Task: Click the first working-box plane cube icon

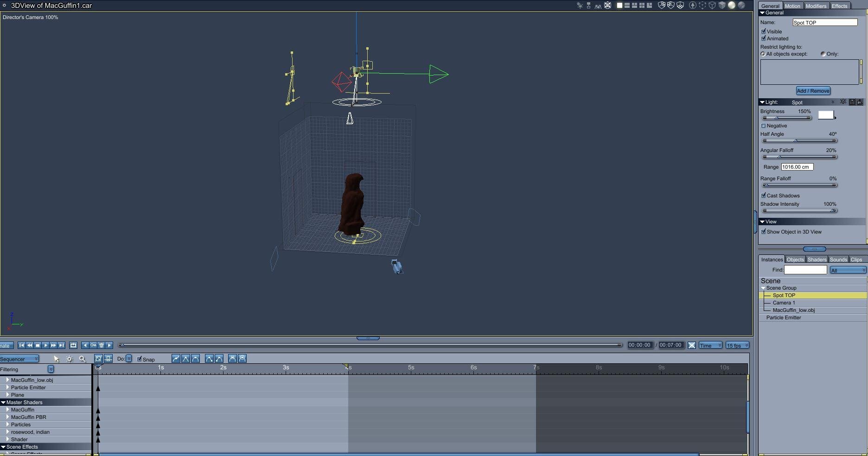Action: tap(662, 6)
